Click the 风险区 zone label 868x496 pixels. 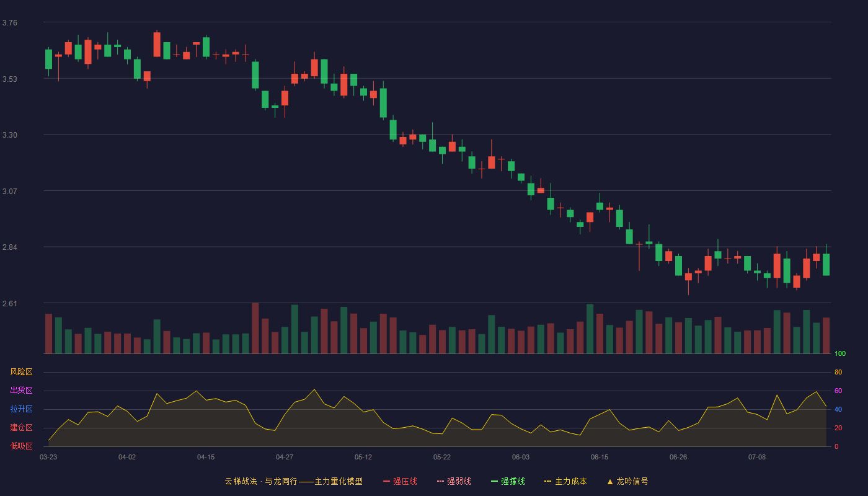click(x=21, y=372)
